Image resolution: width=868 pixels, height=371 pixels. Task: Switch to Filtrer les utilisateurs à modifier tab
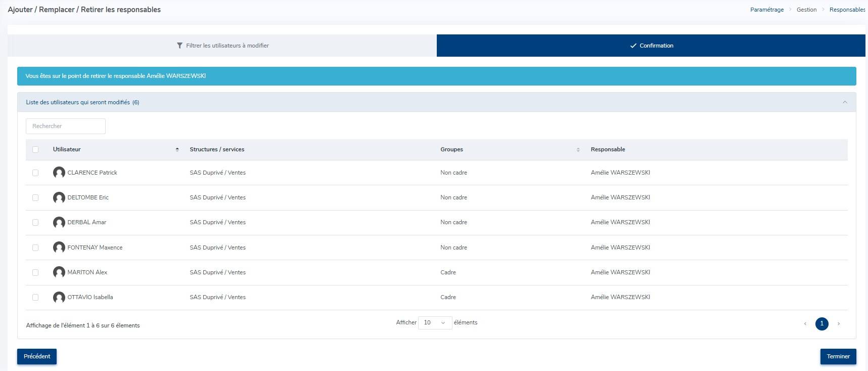222,46
